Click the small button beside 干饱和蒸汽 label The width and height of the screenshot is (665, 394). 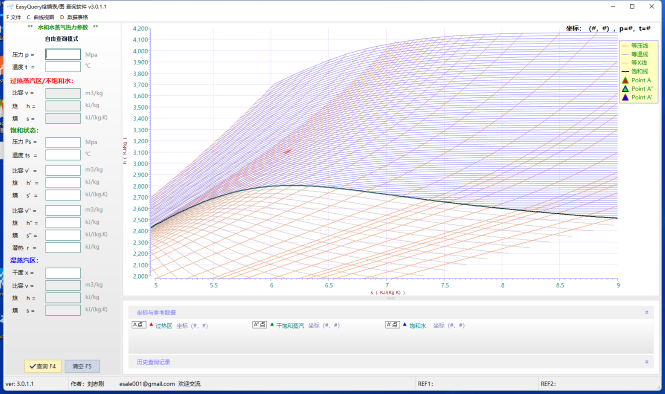[x=260, y=325]
